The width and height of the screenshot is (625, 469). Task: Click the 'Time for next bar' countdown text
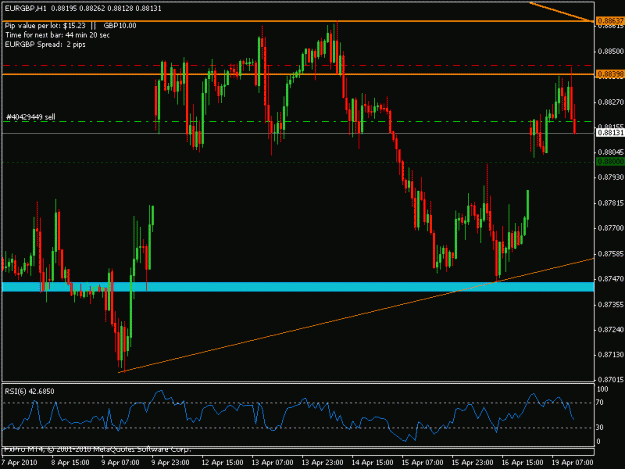(x=57, y=35)
